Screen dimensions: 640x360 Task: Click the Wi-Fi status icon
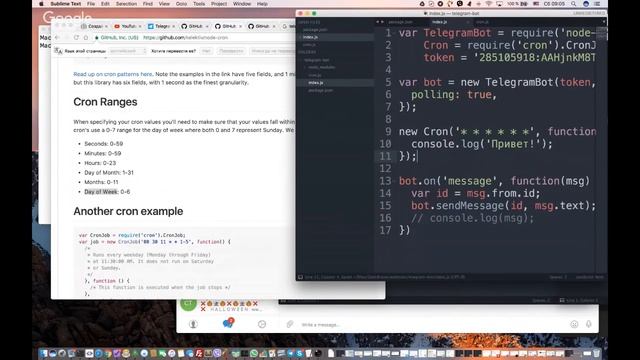pos(489,4)
